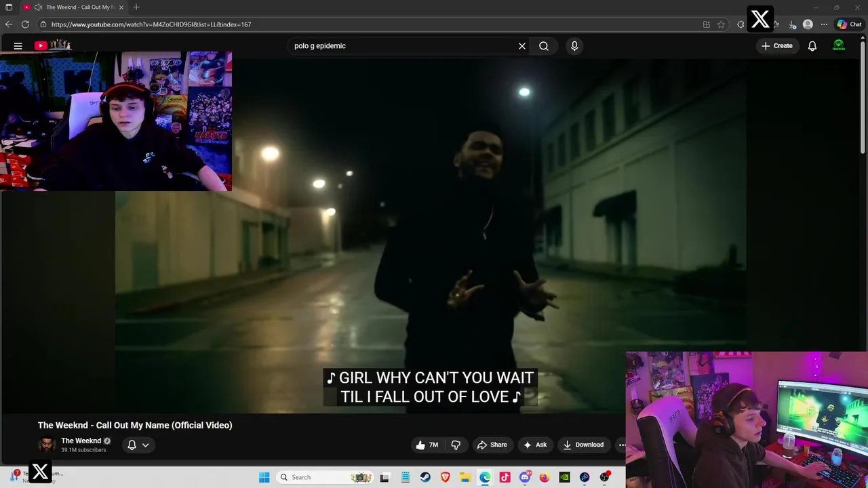Refresh the YouTube page
Viewport: 868px width, 488px height.
pos(25,24)
